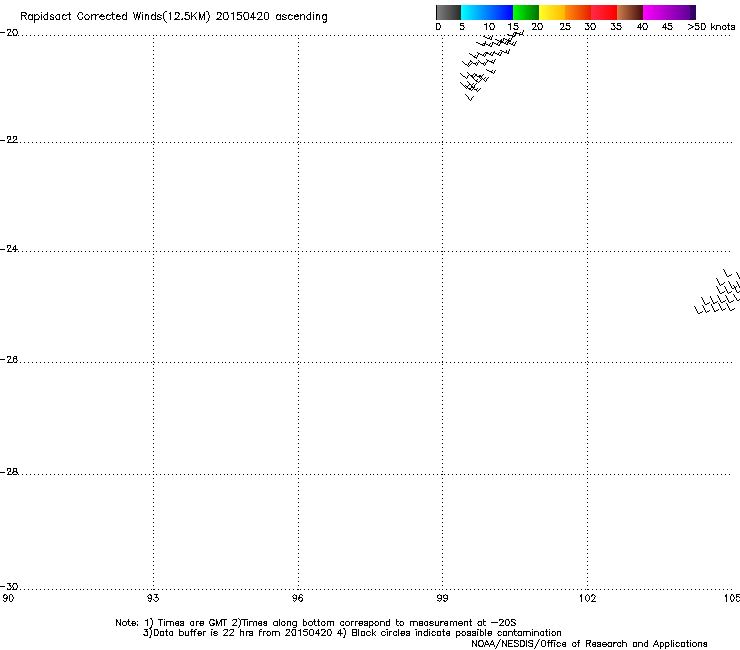Image resolution: width=740 pixels, height=650 pixels.
Task: Click the chart title 'Rapidscat Corrected Winds(12.5KM)'
Action: coord(115,17)
